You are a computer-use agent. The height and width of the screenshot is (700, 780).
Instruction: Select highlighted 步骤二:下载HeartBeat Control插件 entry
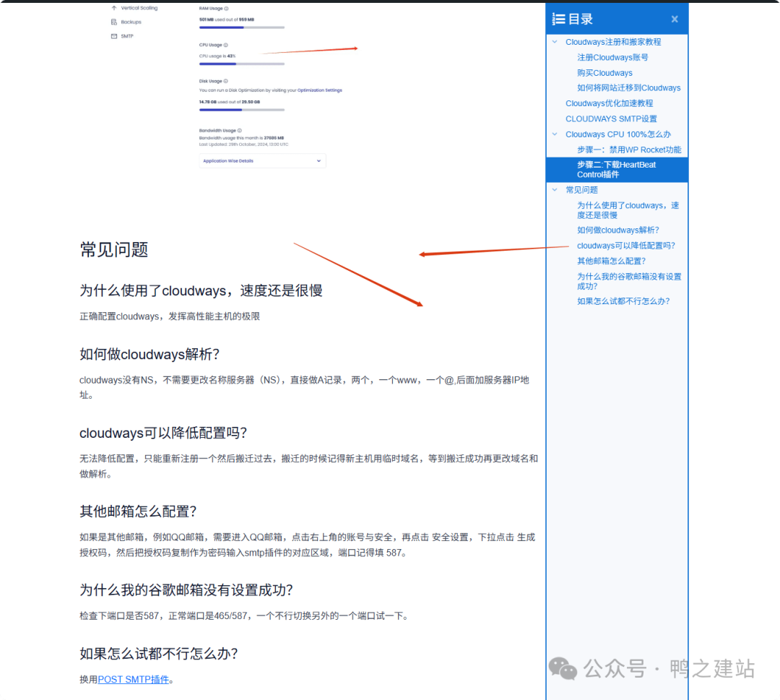(x=617, y=170)
